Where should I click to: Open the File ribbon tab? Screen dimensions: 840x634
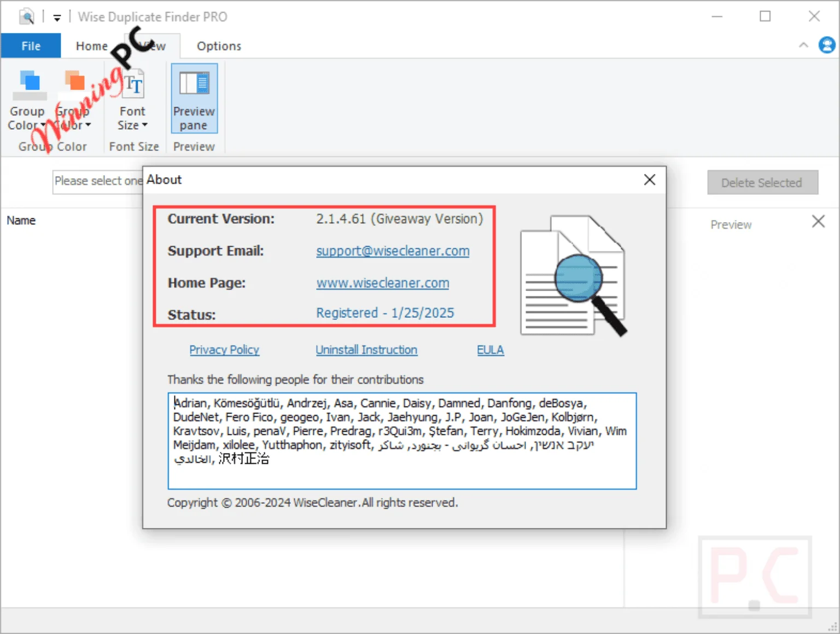(31, 46)
